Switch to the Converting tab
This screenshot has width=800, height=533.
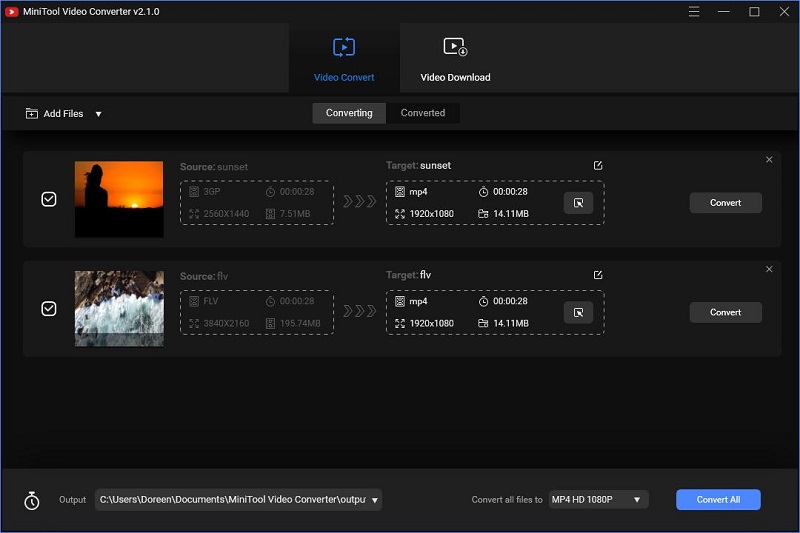pos(349,113)
